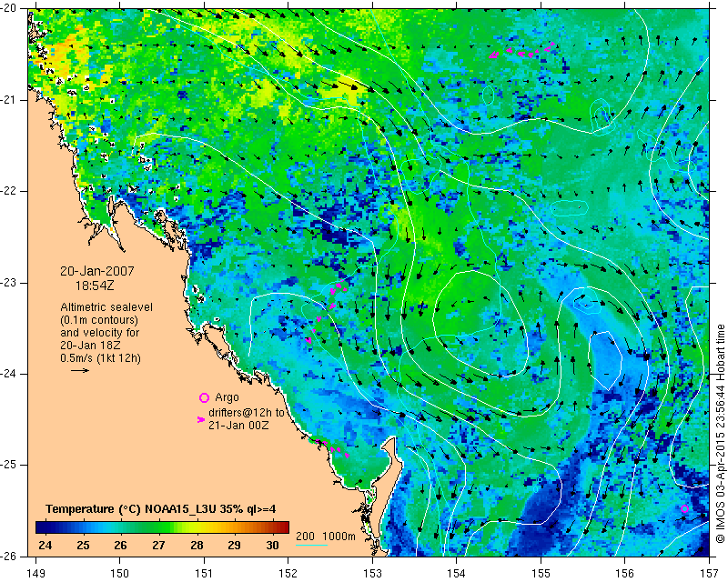Click the time text 18:54Z
Image resolution: width=728 pixels, height=582 pixels.
[95, 286]
